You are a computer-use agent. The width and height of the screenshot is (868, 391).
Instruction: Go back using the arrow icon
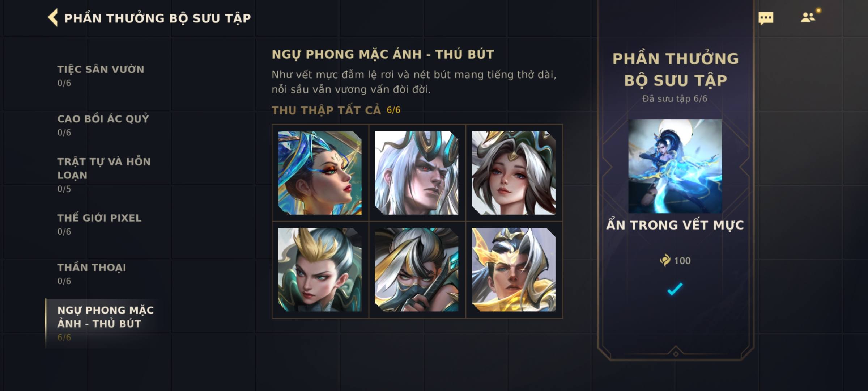click(x=53, y=18)
